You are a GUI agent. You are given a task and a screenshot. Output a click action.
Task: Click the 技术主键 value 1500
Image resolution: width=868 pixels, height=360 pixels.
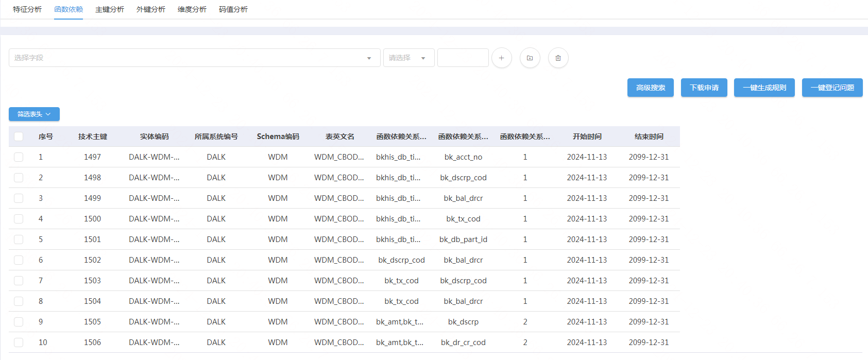pyautogui.click(x=93, y=219)
